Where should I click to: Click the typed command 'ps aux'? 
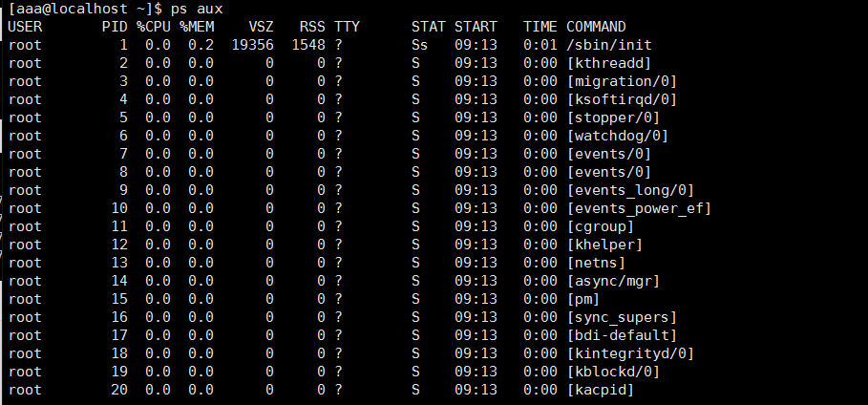click(197, 9)
